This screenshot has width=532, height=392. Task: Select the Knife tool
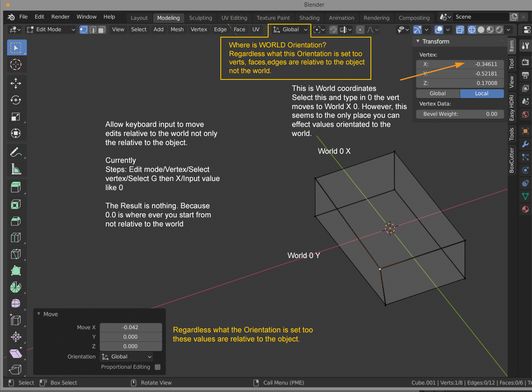coord(16,254)
